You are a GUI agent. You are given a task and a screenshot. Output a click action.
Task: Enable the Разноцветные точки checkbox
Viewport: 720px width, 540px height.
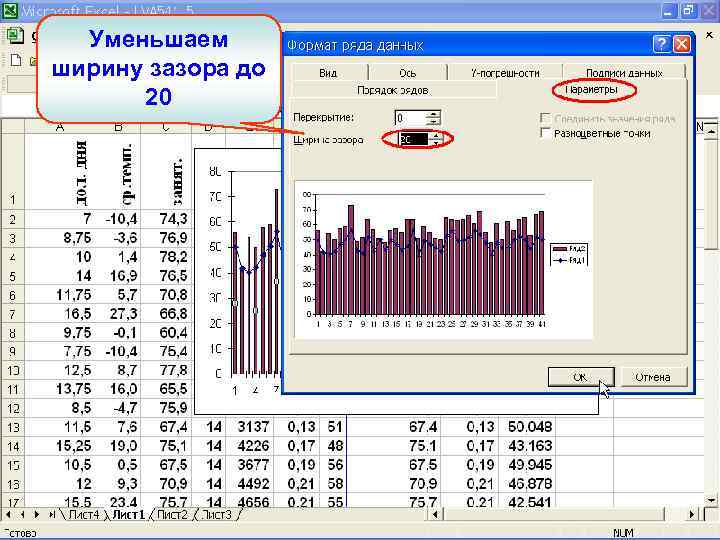545,133
